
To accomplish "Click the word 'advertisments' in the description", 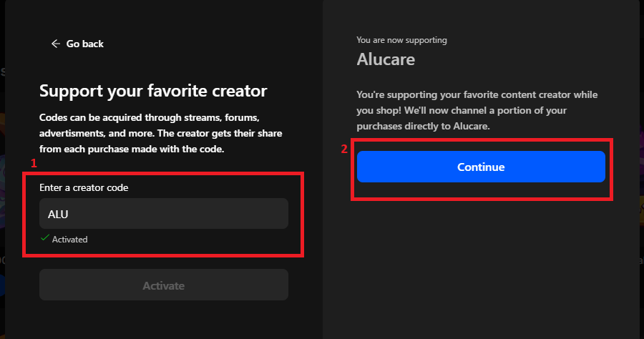I will click(x=74, y=132).
